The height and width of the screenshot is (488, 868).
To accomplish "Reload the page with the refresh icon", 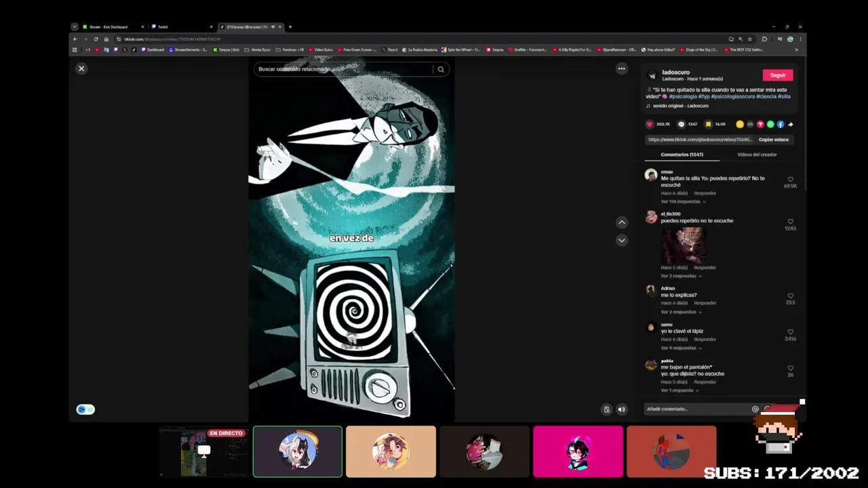I will click(96, 39).
